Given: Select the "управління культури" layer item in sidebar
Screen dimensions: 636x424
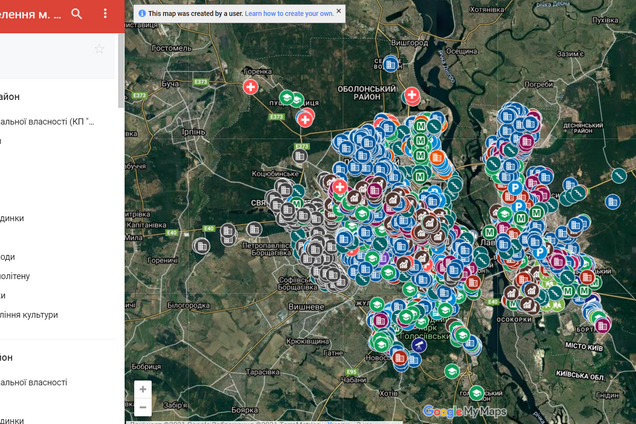Looking at the screenshot, I should [x=30, y=315].
